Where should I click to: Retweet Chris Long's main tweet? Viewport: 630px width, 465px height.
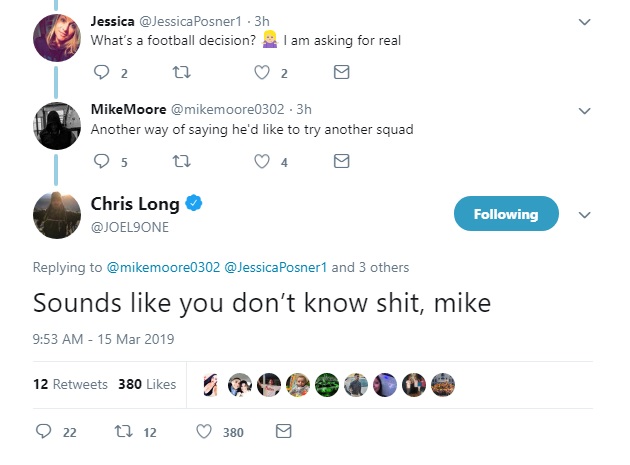[123, 432]
